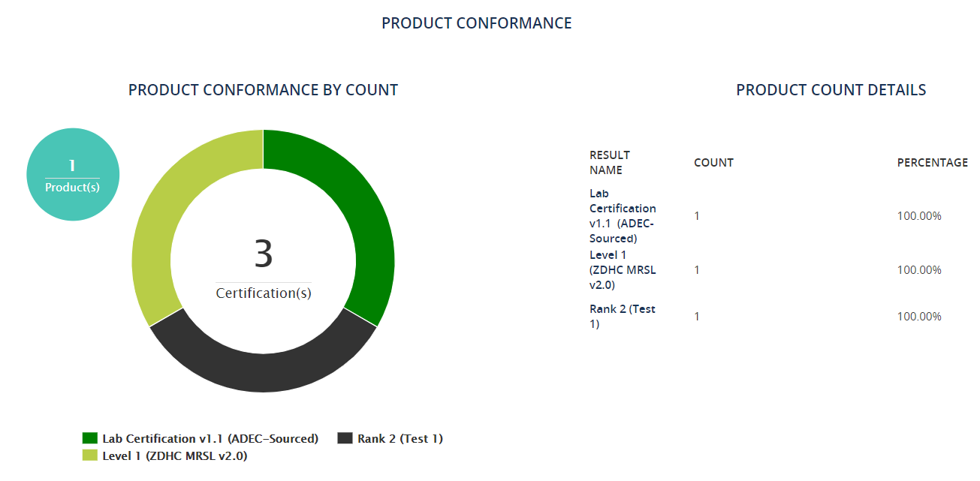This screenshot has width=980, height=481.
Task: Select the Rank 2 (Test 1) table row name
Action: (623, 317)
